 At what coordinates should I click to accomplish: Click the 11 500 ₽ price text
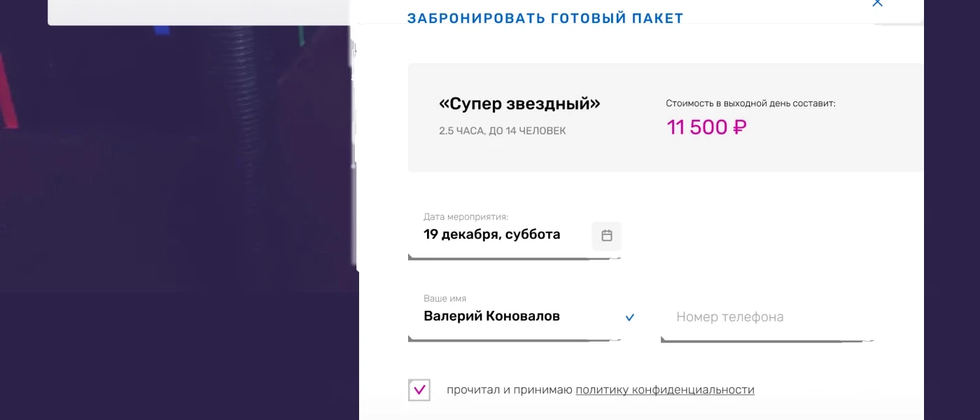point(706,127)
